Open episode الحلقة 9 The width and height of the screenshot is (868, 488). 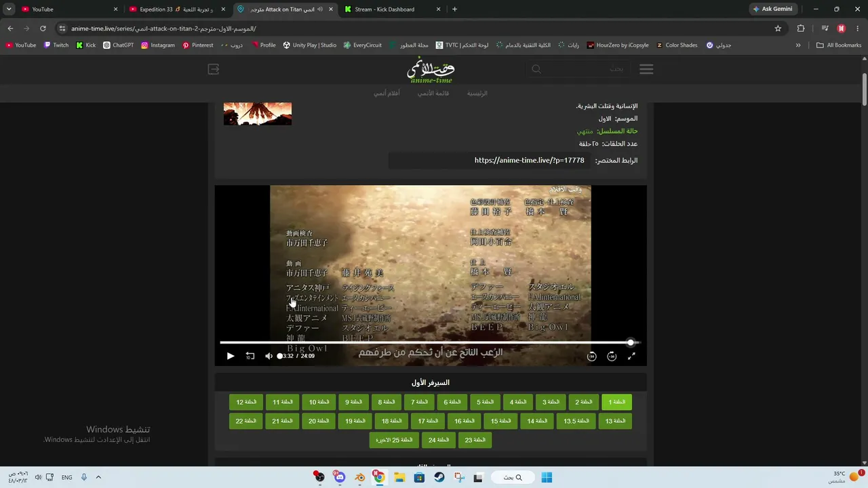pyautogui.click(x=353, y=402)
